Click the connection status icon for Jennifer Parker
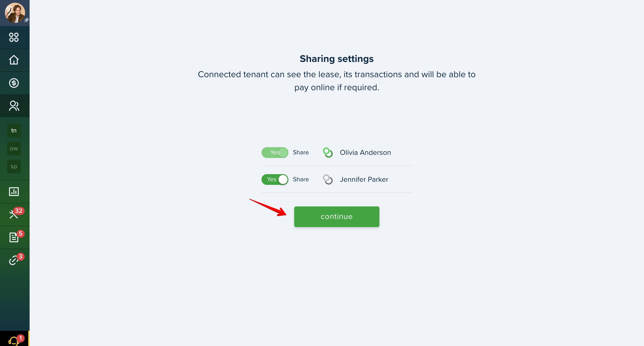Screen dimensions: 644x346 328,179
